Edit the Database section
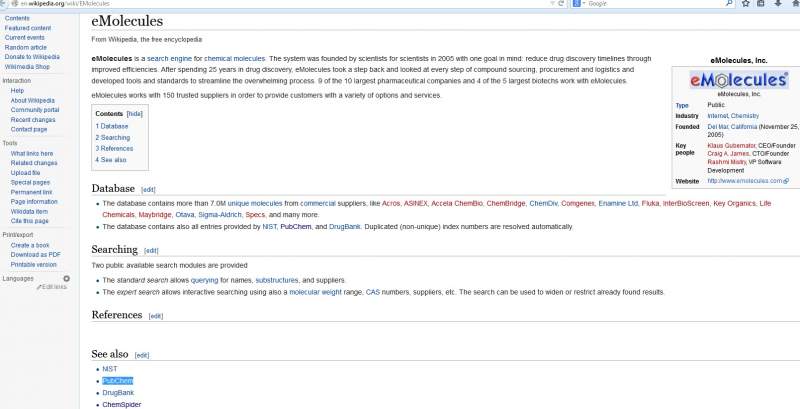Viewport: 800px width, 409px height. (148, 190)
